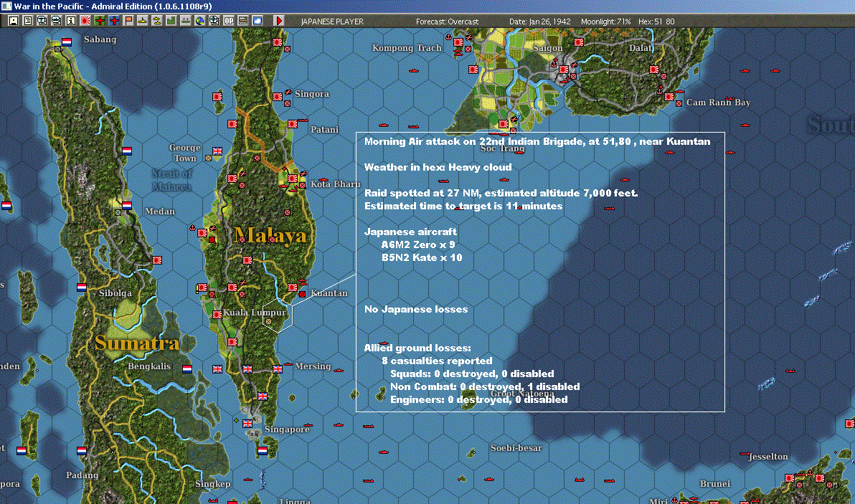Click the 'Date: Jan 26, 1942' text
This screenshot has width=855, height=504.
pos(540,22)
